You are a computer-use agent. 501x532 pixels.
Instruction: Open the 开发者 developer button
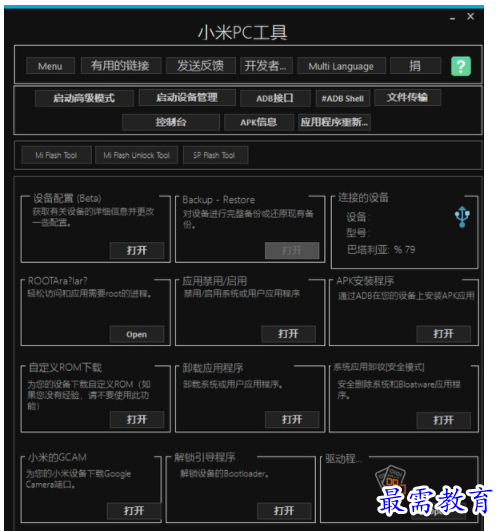pyautogui.click(x=266, y=65)
